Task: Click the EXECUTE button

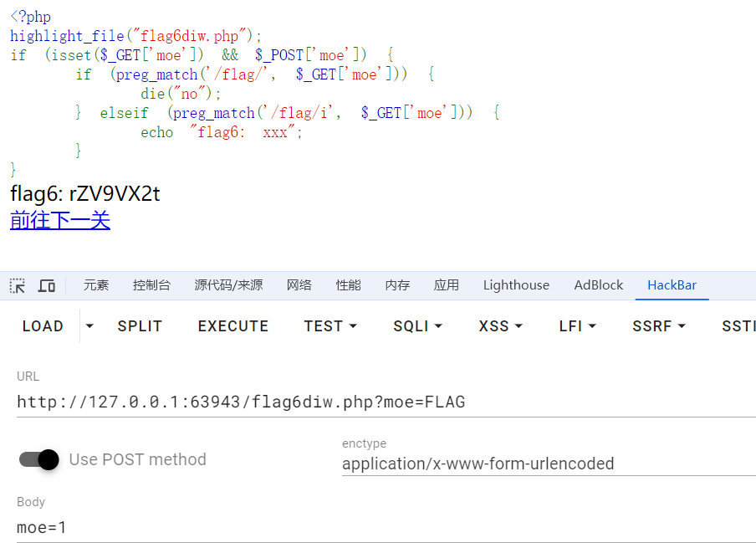Action: point(233,326)
